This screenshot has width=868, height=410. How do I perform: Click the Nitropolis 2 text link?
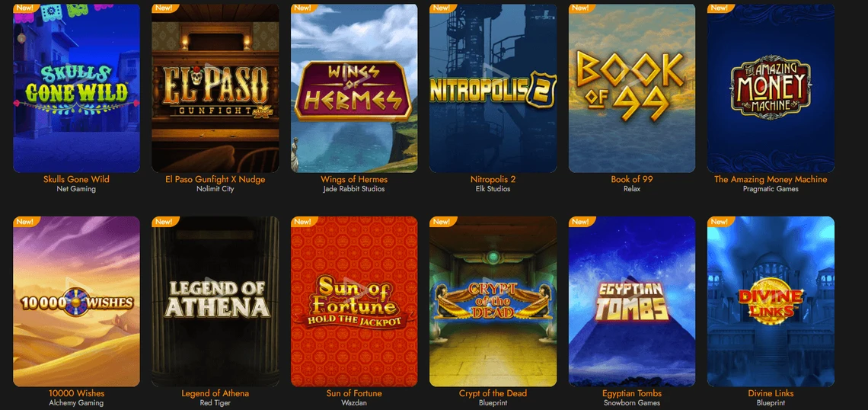(493, 180)
